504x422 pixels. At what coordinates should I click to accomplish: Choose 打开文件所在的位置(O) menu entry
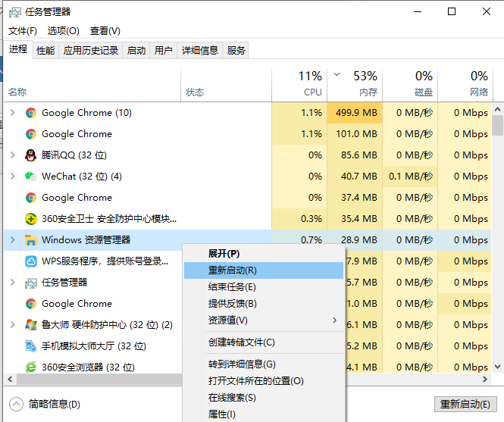[x=264, y=381]
